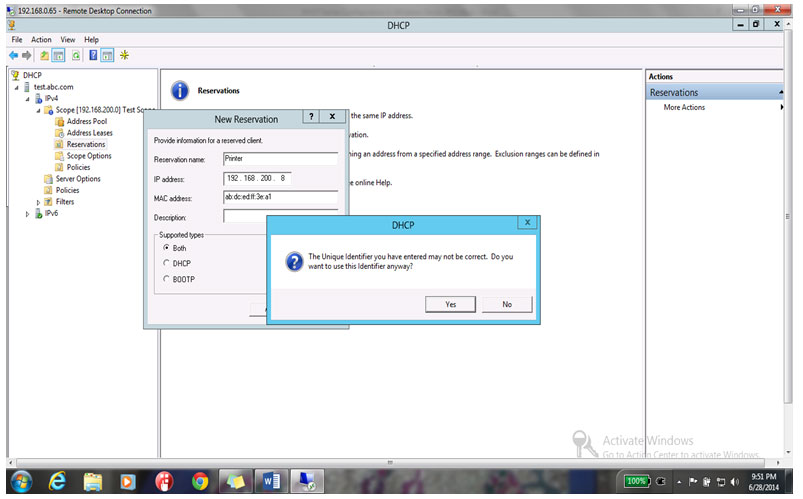Collapse the test.abc.com server node
This screenshot has height=499, width=803.
(16, 88)
